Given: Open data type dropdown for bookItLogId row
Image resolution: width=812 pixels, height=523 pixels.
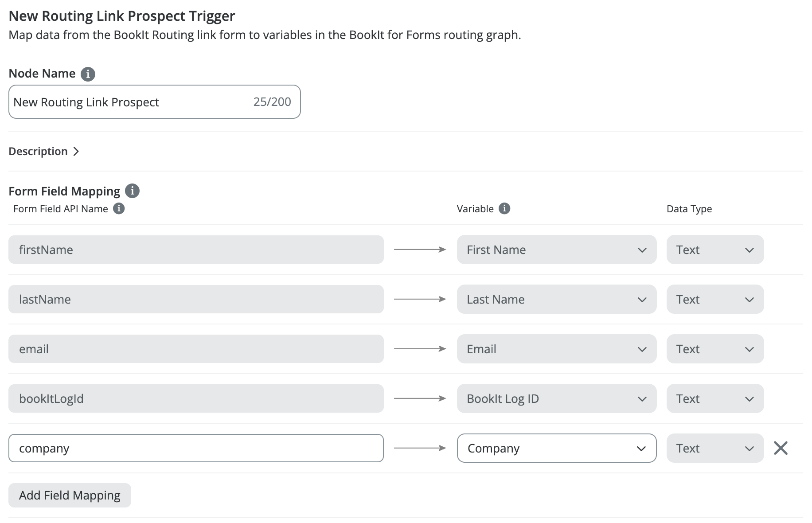Looking at the screenshot, I should pyautogui.click(x=715, y=398).
